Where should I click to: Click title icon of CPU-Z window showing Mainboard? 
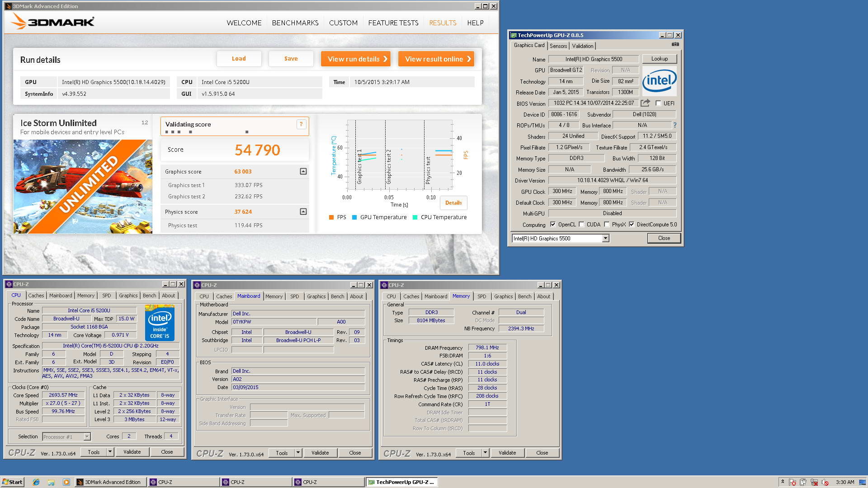click(197, 285)
